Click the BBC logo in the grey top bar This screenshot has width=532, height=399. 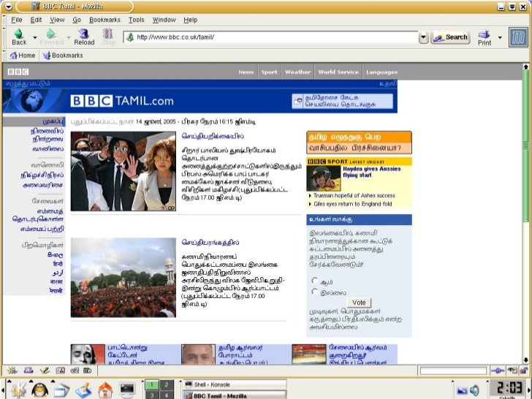(18, 72)
